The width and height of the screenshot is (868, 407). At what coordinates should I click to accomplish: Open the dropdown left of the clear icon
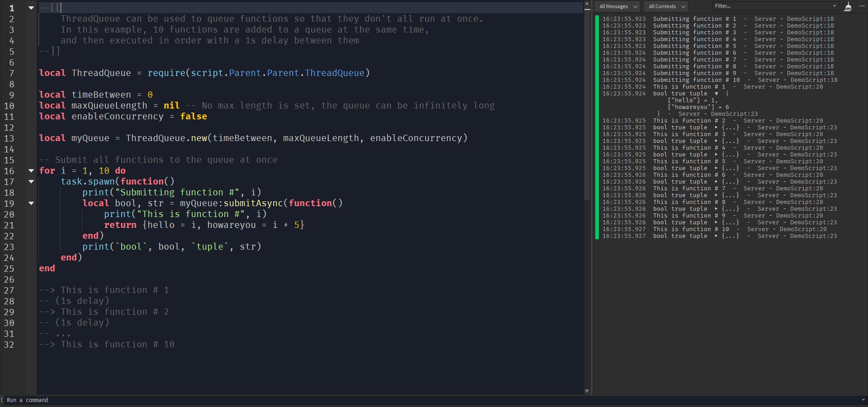tap(835, 6)
